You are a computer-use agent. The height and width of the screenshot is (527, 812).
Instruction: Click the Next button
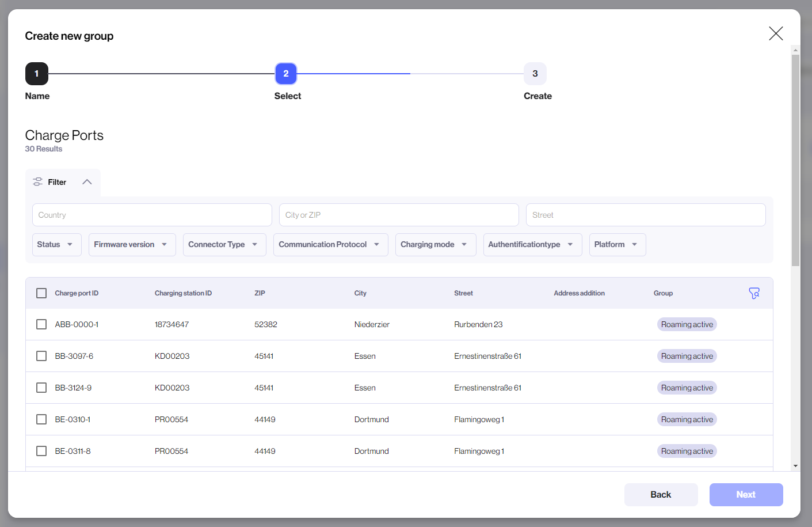coord(746,495)
